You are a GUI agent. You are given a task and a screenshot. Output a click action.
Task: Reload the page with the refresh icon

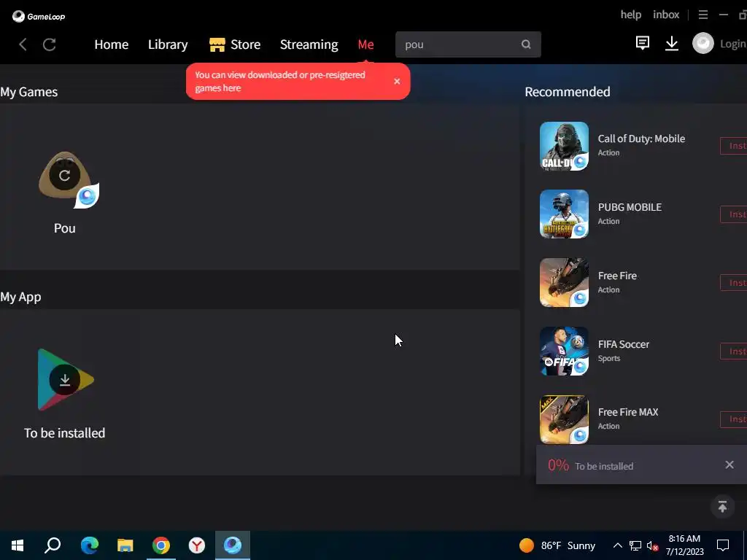pos(50,44)
